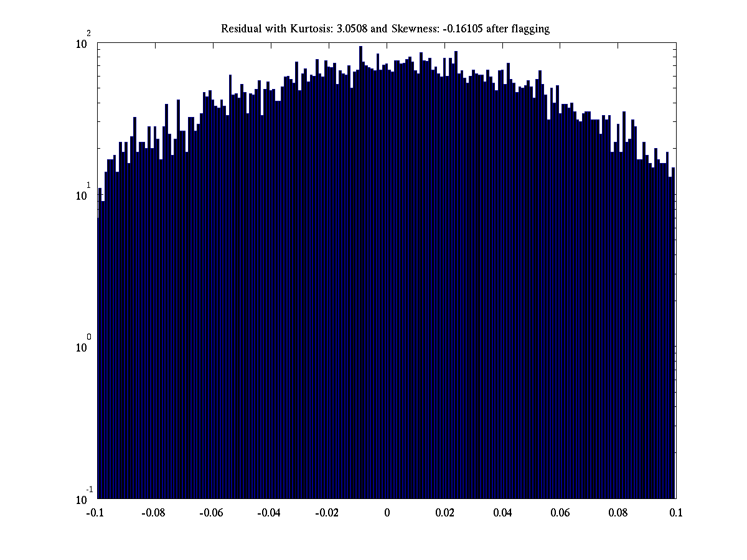Click the x-axis tick label 0.06
Screen dimensions: 747x560
pos(560,513)
